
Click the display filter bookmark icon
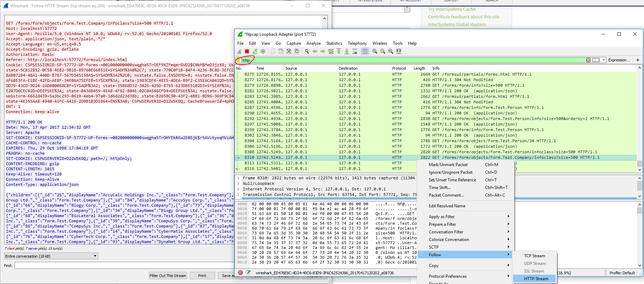point(238,60)
